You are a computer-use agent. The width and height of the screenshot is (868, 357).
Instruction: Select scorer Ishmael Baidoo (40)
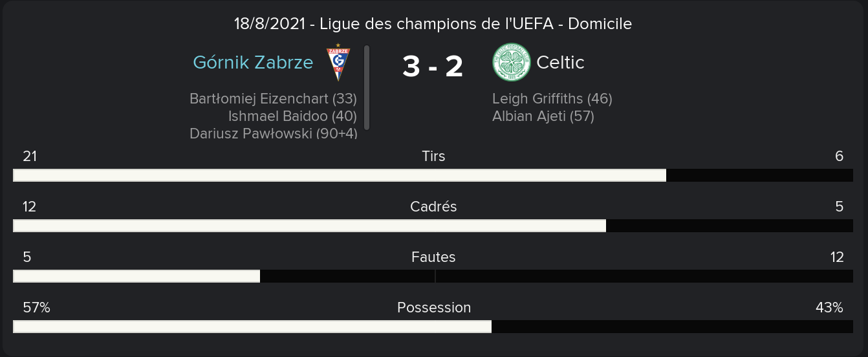point(292,116)
